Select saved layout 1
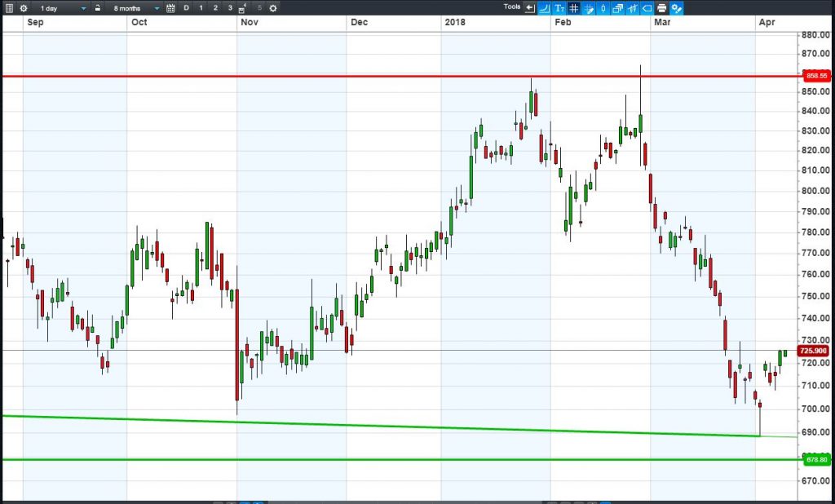Screen dimensions: 835x504 (x=201, y=8)
